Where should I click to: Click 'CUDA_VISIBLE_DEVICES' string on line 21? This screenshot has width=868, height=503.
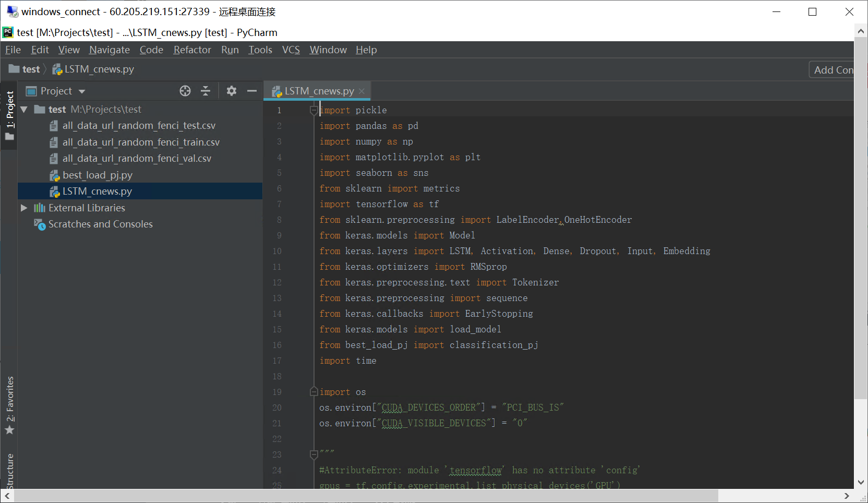click(x=436, y=423)
